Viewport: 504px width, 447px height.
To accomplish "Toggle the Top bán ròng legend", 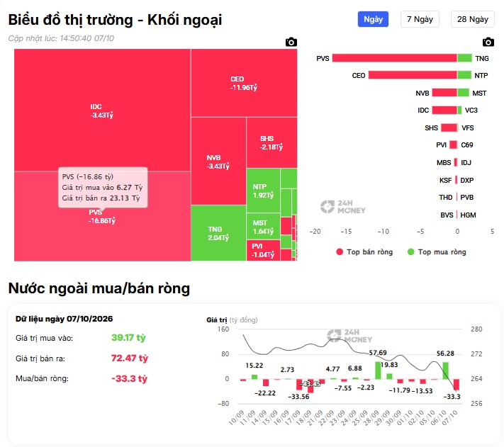I will (364, 252).
